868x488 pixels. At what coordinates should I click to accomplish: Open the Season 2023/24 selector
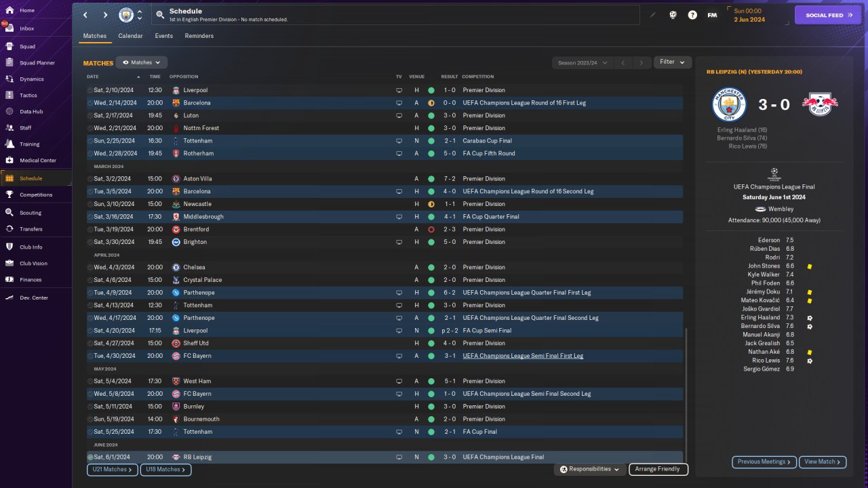pos(582,62)
